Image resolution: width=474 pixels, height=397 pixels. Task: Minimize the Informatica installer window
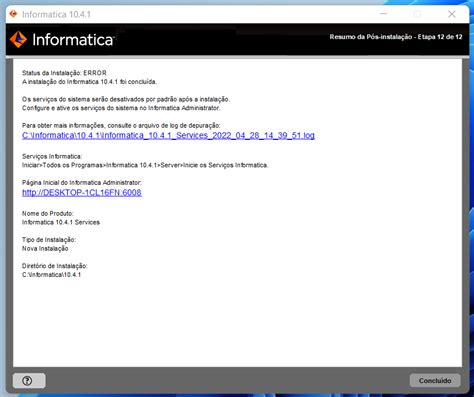click(x=384, y=14)
